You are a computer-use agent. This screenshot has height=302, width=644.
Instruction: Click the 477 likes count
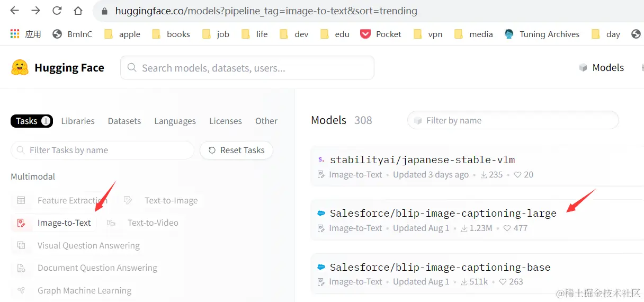tap(515, 228)
